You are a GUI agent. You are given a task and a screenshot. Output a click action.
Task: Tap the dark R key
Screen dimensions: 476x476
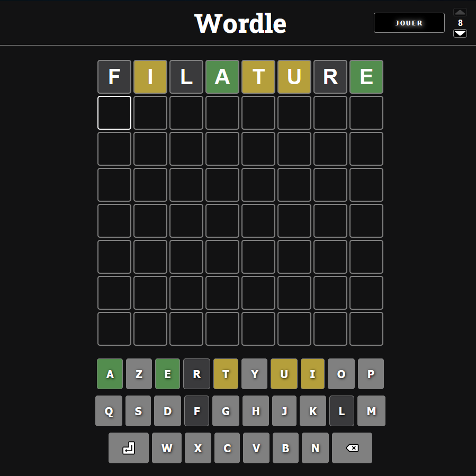197,374
